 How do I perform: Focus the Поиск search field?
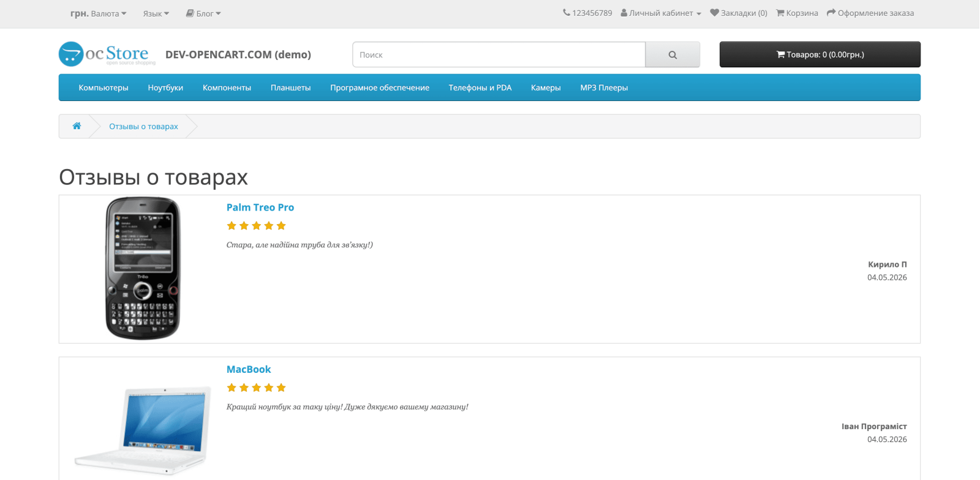(499, 54)
